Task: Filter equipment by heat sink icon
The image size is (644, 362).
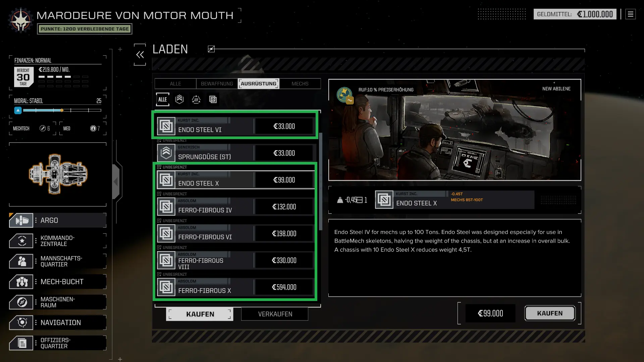Action: point(196,99)
